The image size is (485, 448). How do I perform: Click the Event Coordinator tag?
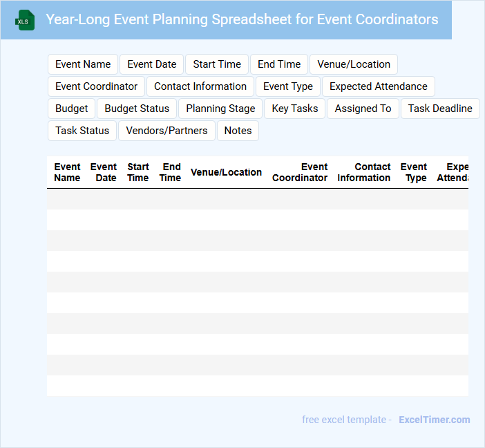coord(97,86)
